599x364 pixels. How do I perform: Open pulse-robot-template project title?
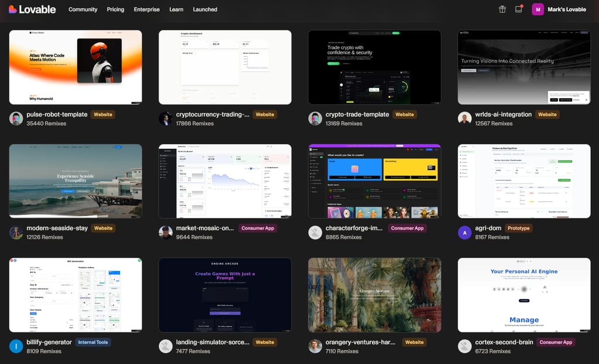pyautogui.click(x=57, y=114)
